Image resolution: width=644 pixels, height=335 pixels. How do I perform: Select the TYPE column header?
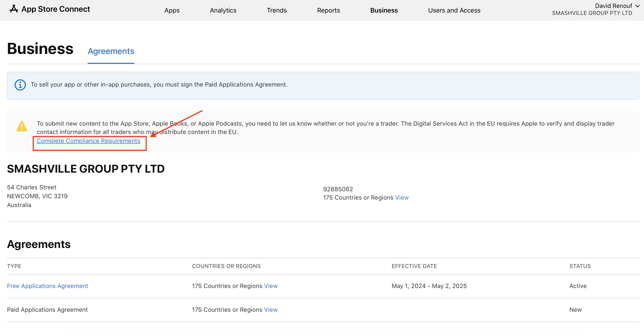click(x=14, y=266)
